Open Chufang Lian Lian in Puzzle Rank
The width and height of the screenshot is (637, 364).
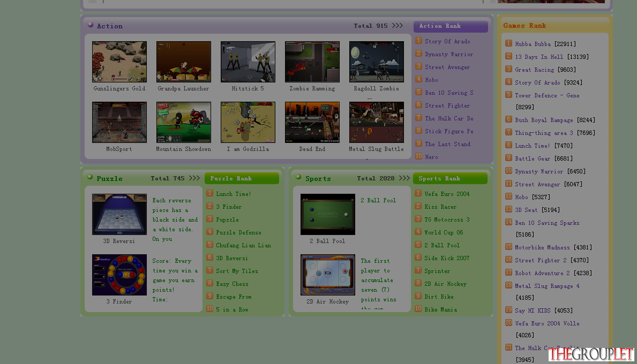pyautogui.click(x=243, y=246)
